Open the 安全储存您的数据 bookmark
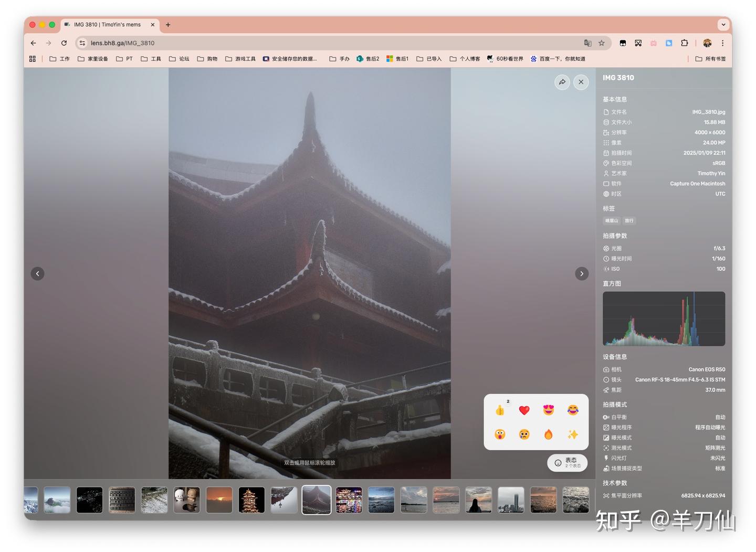 pos(290,59)
